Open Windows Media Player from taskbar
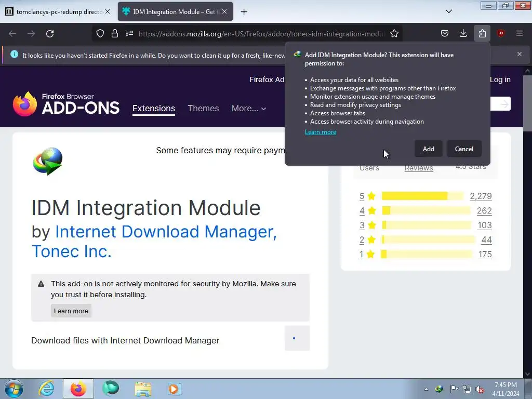532x399 pixels. 175,389
